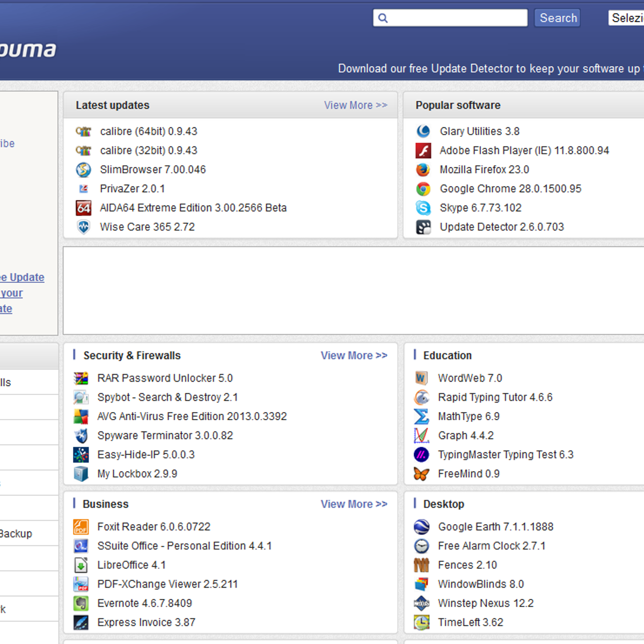View more Security & Firewalls software
Screen dimensions: 644x644
[354, 356]
